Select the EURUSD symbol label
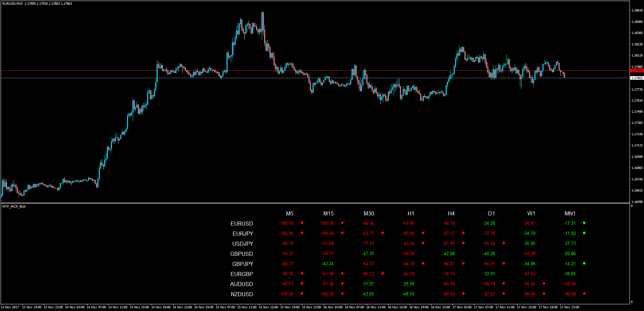 pyautogui.click(x=242, y=223)
